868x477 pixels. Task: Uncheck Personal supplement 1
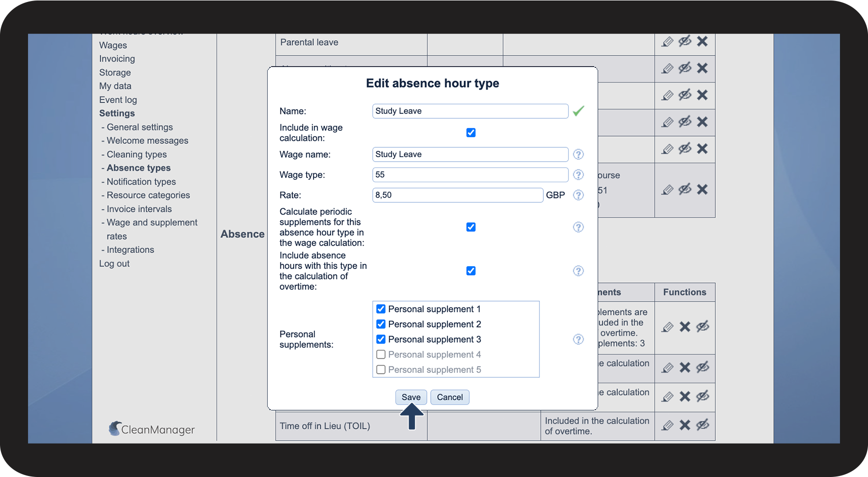(x=381, y=309)
